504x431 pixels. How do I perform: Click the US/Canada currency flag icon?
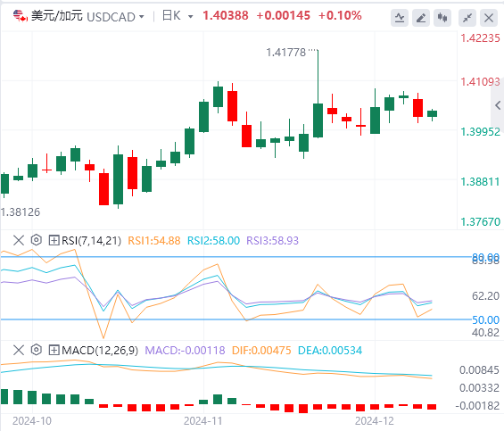pyautogui.click(x=21, y=16)
